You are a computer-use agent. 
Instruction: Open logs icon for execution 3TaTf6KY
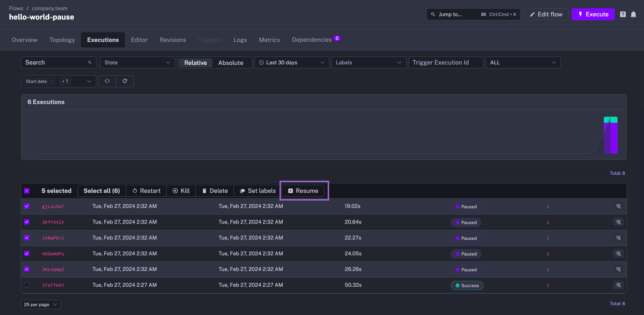pos(618,285)
